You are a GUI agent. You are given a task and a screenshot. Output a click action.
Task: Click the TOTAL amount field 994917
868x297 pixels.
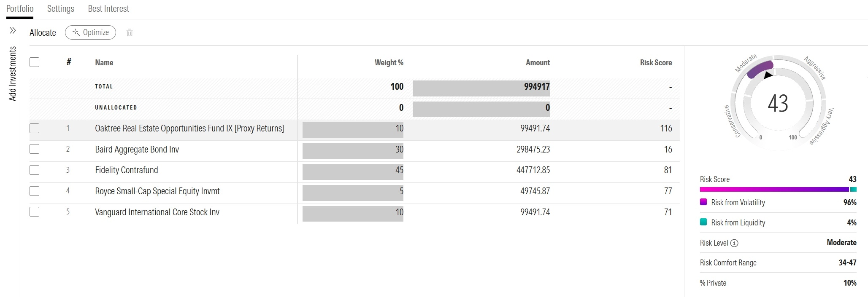(x=481, y=88)
